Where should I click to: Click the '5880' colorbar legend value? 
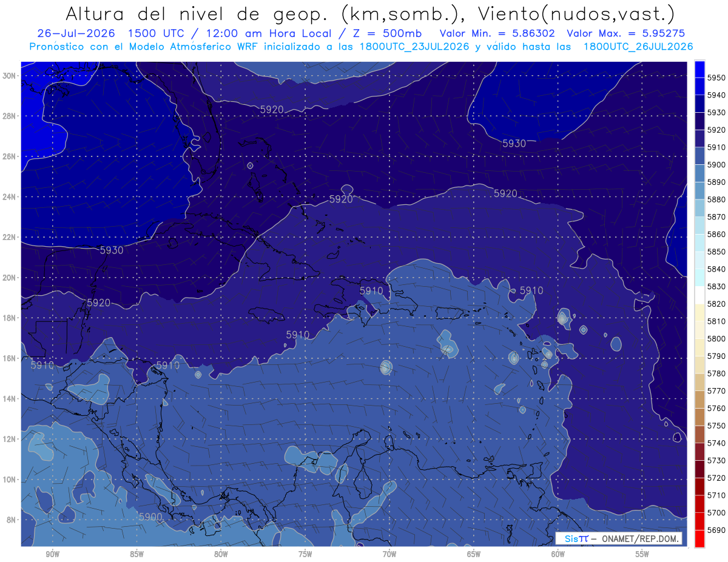pos(716,199)
